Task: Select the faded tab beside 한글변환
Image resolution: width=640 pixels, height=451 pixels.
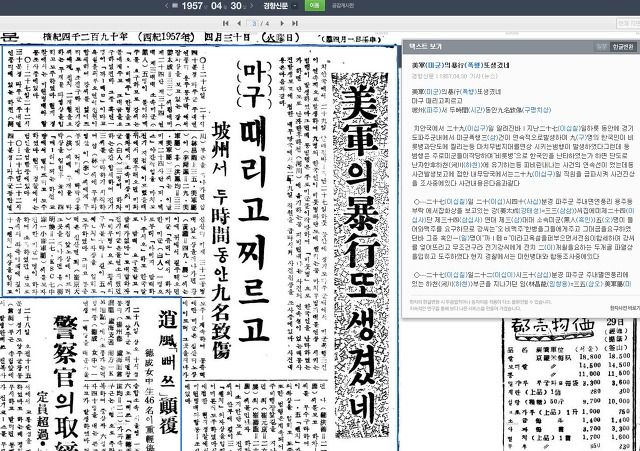Action: pos(602,47)
